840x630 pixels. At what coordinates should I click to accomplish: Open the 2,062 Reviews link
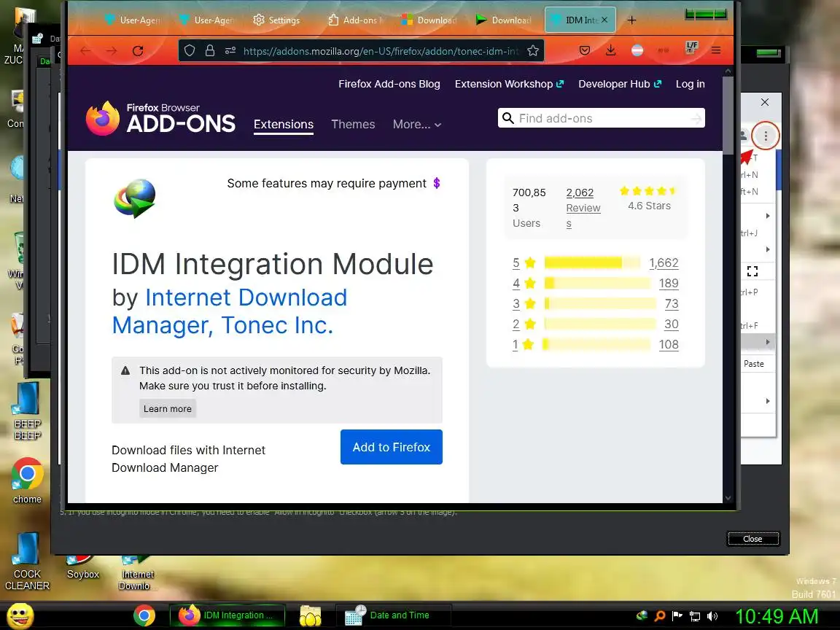(583, 208)
